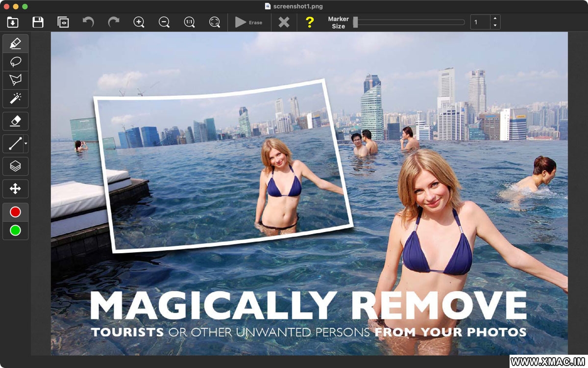The image size is (588, 368).
Task: Save the image with the floppy disk icon
Action: (x=38, y=22)
